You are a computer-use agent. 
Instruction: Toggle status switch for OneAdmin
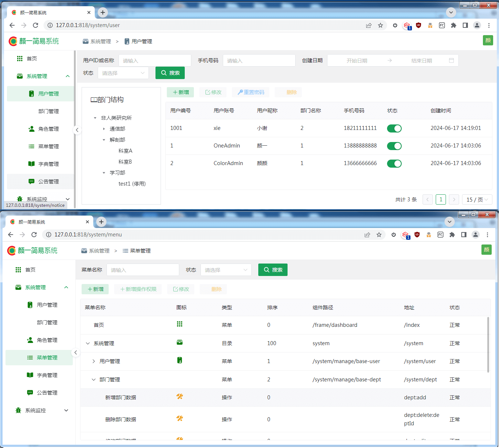[x=394, y=146]
